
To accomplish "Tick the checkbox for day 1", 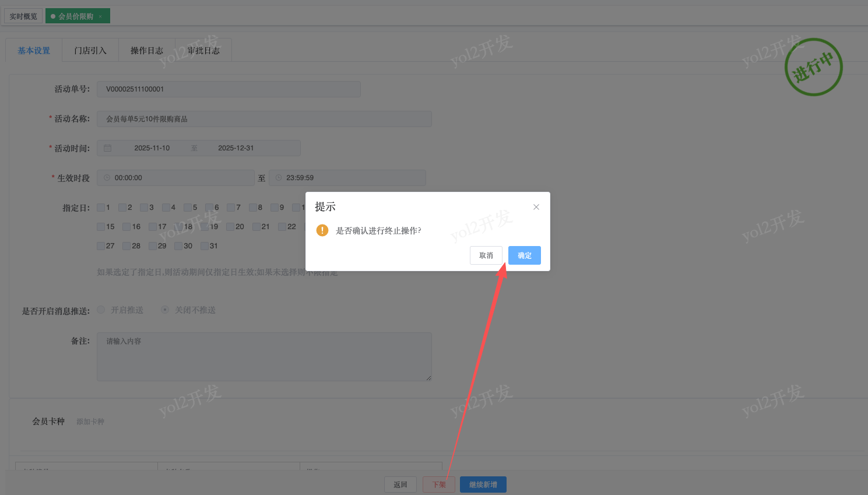I will pos(101,208).
